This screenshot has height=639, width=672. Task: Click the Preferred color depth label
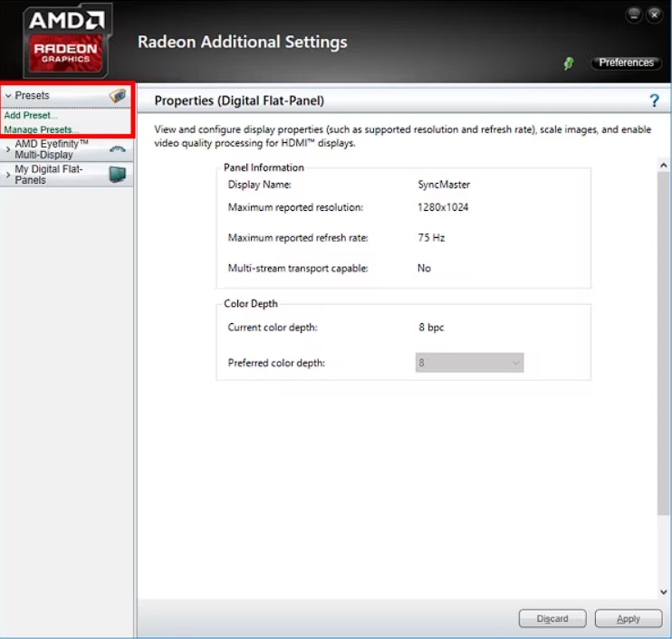click(x=276, y=363)
